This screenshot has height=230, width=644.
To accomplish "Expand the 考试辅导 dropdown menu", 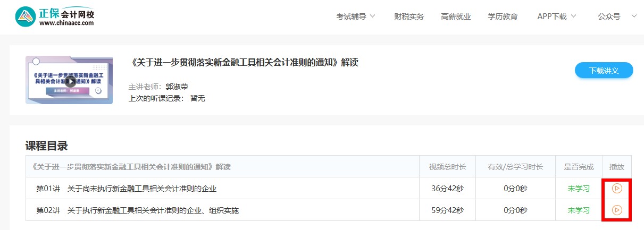I will (x=355, y=16).
